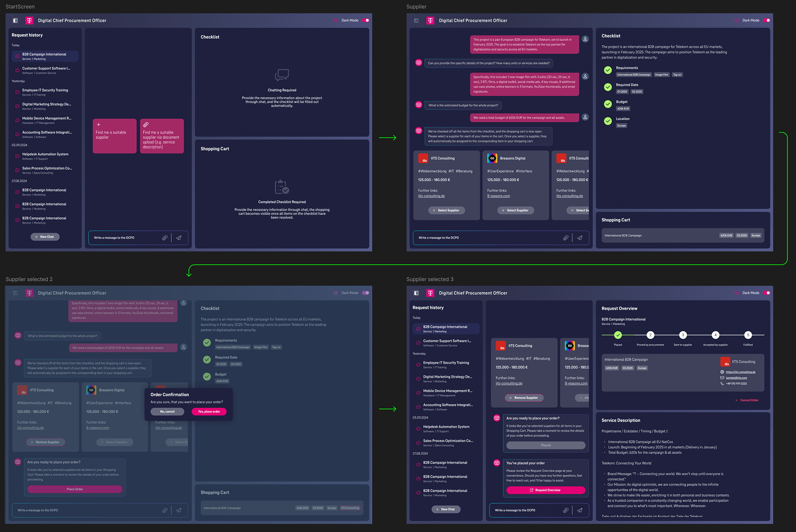Collapse sidebar using StartScreen header panel icon

15,20
